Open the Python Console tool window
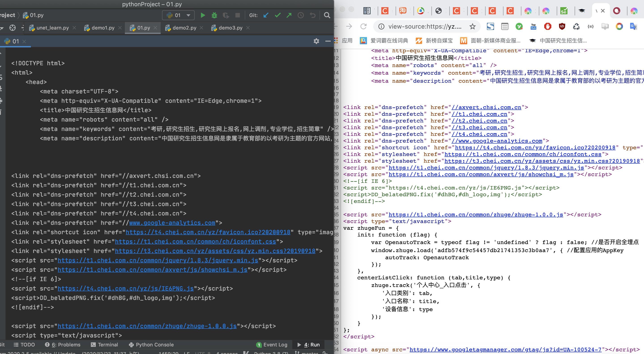 coord(151,345)
